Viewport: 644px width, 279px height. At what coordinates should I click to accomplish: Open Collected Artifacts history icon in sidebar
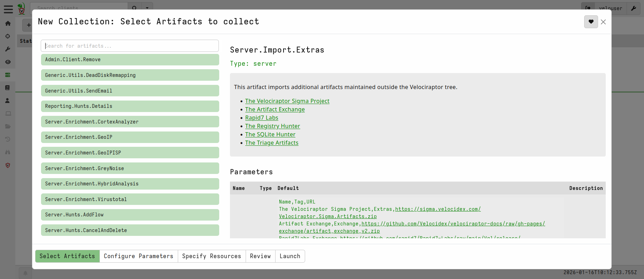[8, 139]
